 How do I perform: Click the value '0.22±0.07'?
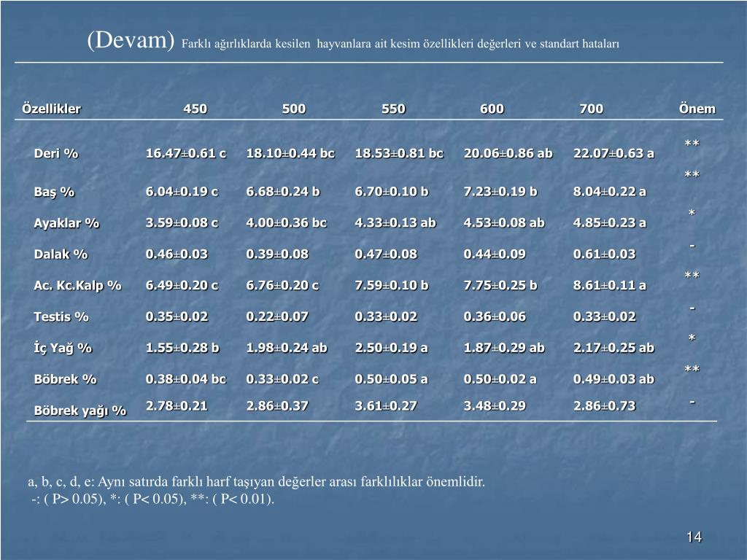[277, 316]
